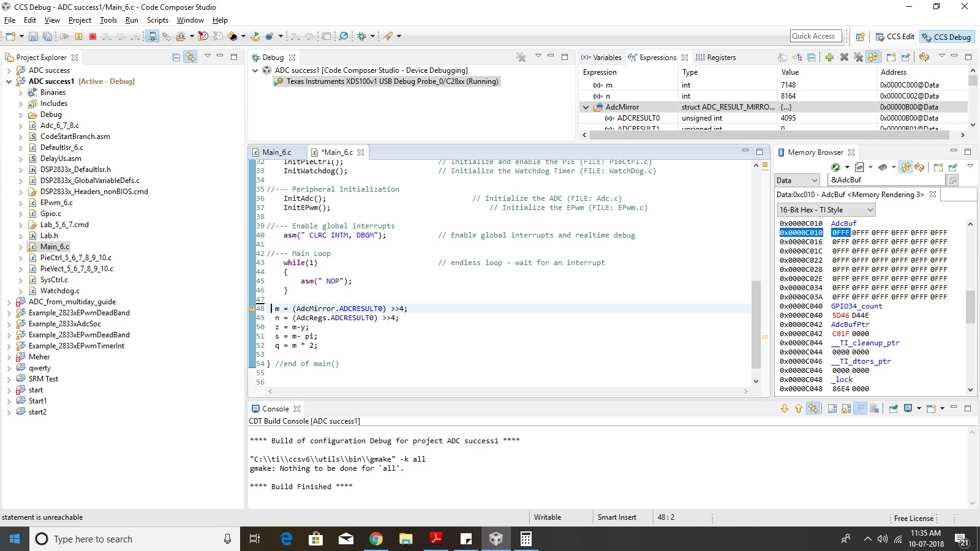Collapse all in the Expressions view

point(812,57)
